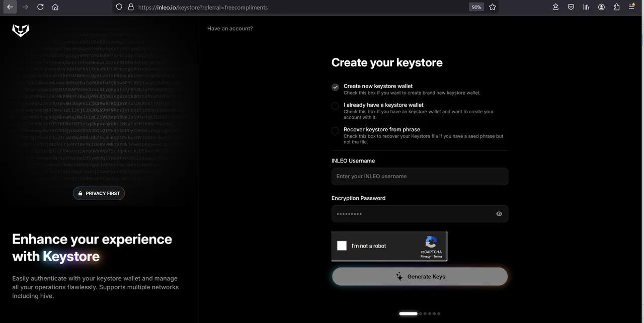Click the Encryption Password label
The width and height of the screenshot is (644, 323).
358,198
